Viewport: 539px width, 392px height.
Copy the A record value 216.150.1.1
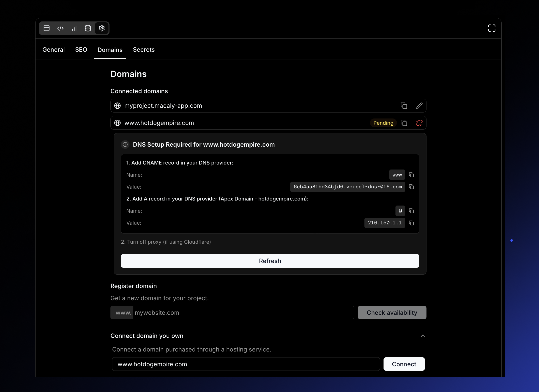click(411, 223)
